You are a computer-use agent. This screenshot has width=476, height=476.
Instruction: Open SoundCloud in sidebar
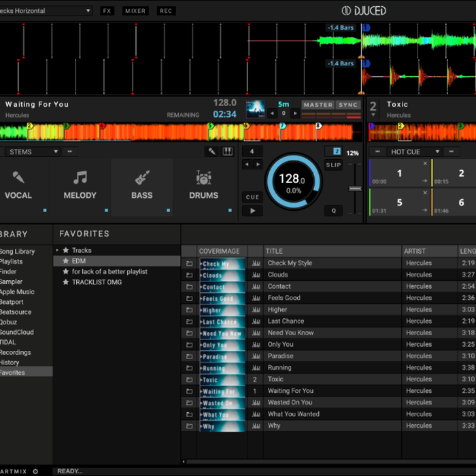click(17, 332)
